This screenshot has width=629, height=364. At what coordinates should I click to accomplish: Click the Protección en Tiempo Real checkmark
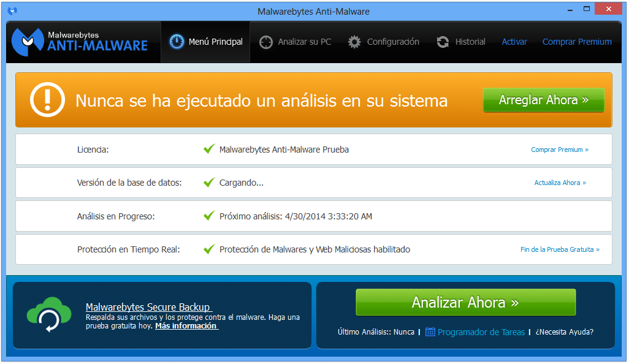(x=209, y=249)
